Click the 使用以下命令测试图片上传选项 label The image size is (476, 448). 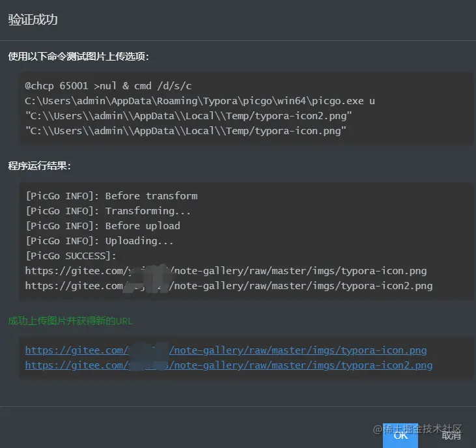(78, 56)
